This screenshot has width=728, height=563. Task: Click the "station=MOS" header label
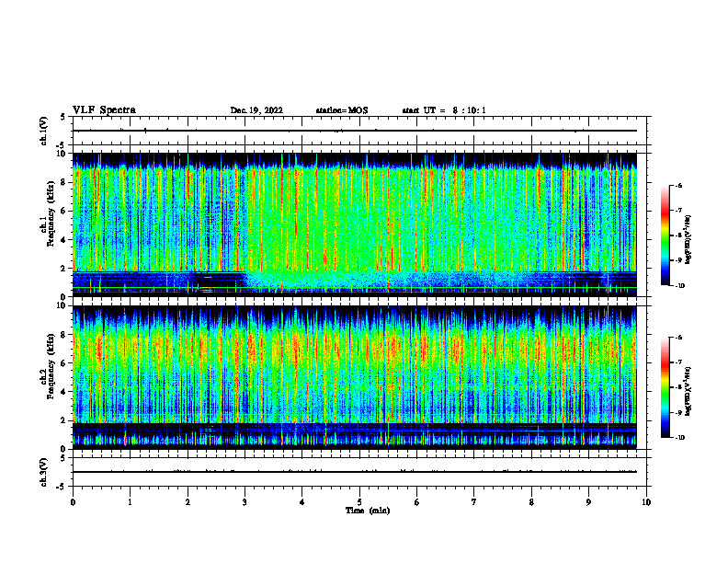(342, 110)
